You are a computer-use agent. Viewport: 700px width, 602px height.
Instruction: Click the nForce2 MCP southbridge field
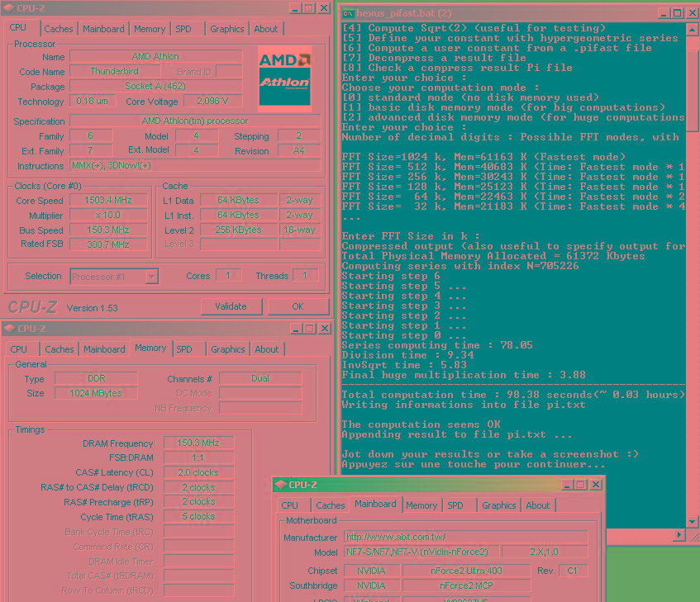point(466,586)
